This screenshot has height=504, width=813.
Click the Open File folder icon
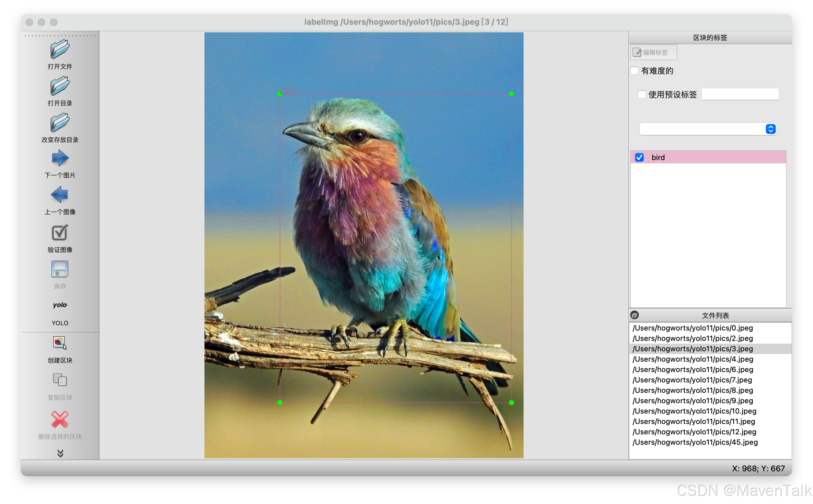click(60, 49)
